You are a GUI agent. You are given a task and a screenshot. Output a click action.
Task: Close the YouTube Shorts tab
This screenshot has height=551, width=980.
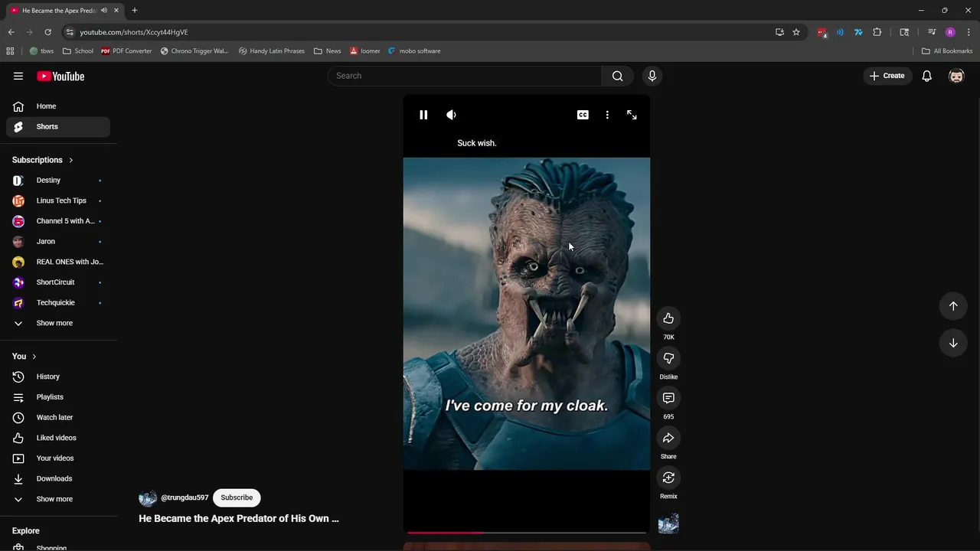tap(116, 11)
